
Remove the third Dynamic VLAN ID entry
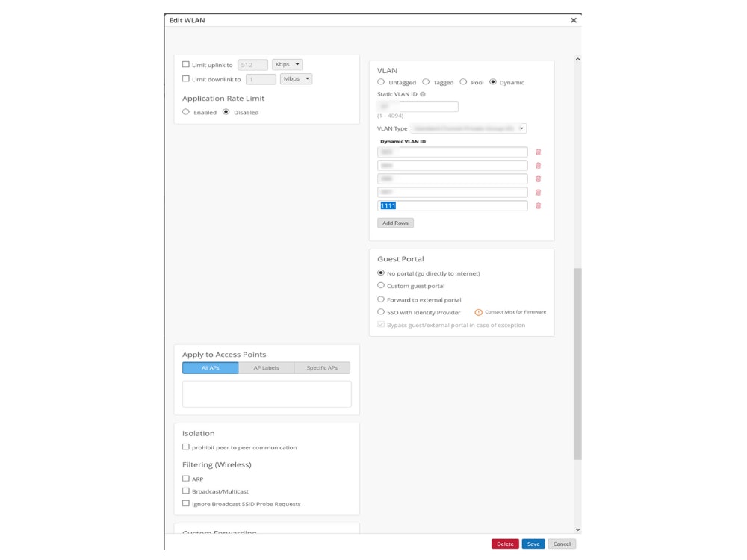(x=538, y=179)
